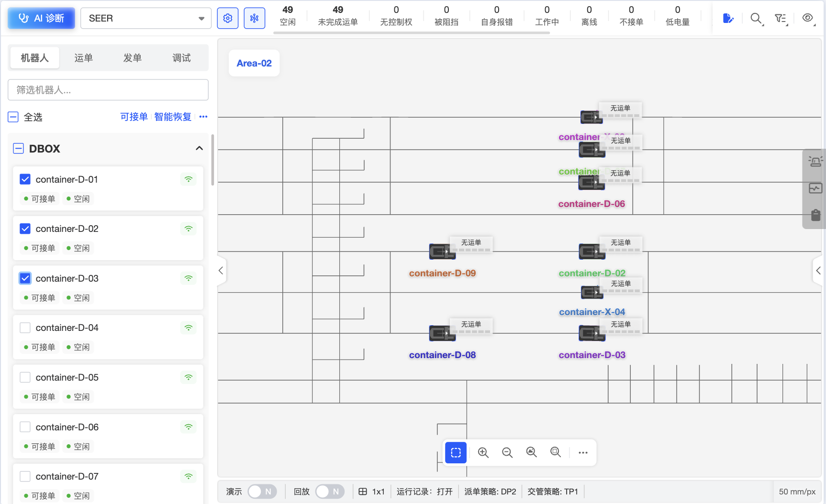
Task: Open the clipboard icon on right edge
Action: 815,215
